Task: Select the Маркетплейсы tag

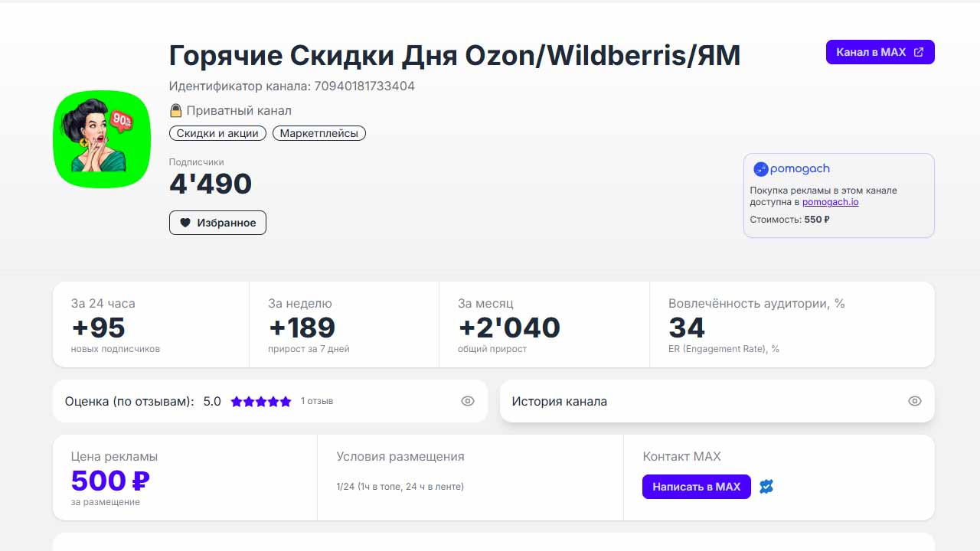Action: (x=319, y=133)
